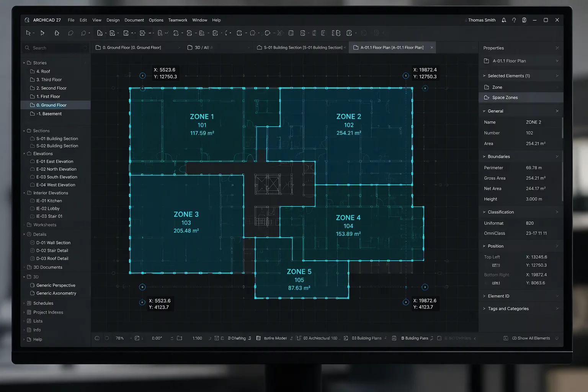Open notifications bell next to Thomas Smith

pos(504,20)
